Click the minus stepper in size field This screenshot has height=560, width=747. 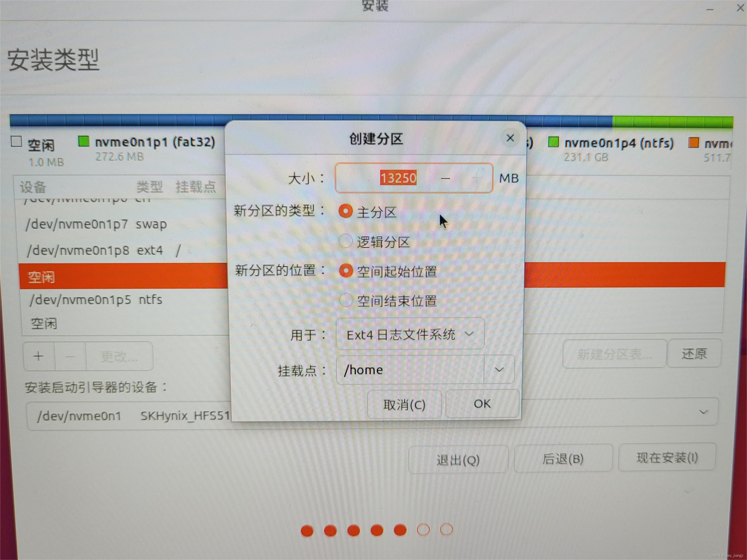coord(446,178)
